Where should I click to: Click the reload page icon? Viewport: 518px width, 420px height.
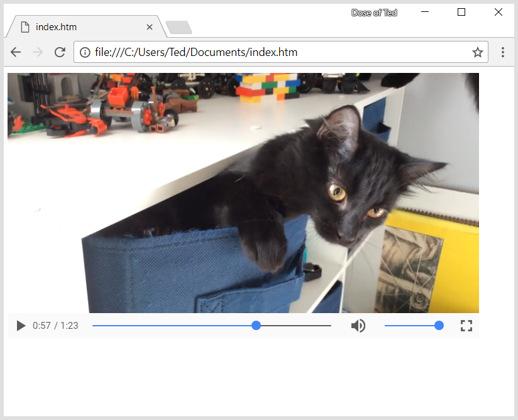(x=60, y=52)
